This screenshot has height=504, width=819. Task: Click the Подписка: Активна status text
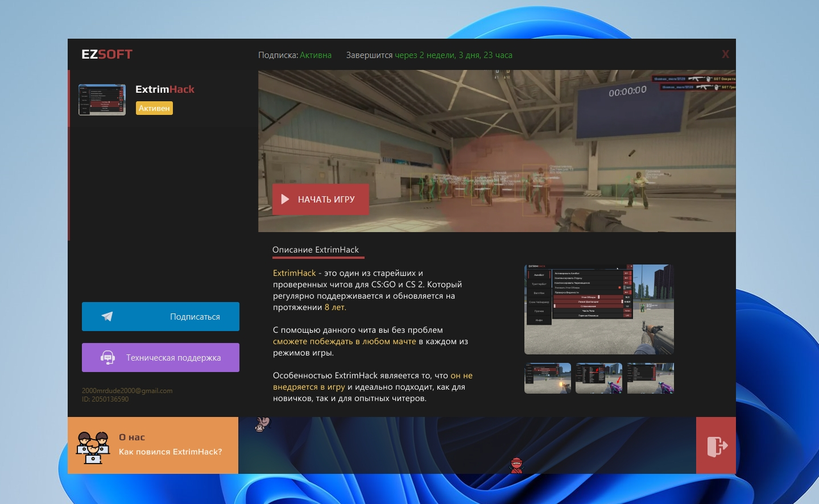(295, 55)
